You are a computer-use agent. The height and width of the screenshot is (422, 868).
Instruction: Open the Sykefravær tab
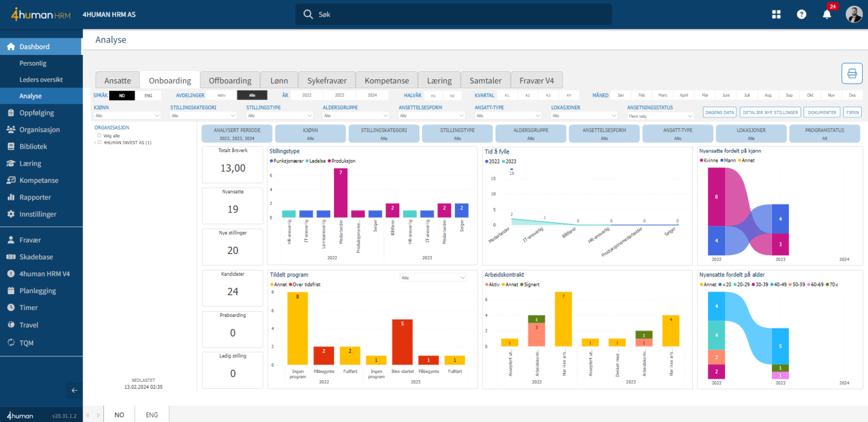point(330,81)
